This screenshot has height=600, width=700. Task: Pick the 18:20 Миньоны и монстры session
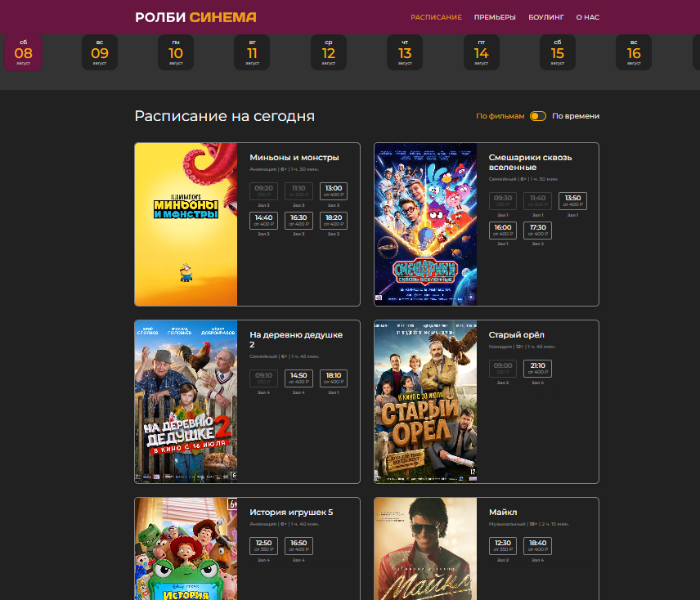click(334, 221)
